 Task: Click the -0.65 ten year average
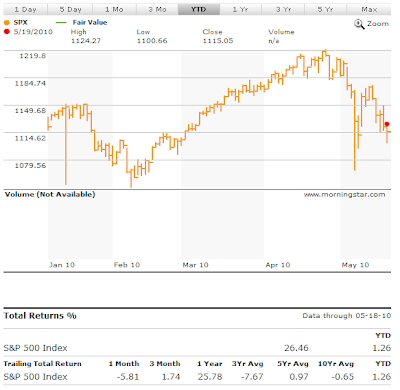pos(343,377)
